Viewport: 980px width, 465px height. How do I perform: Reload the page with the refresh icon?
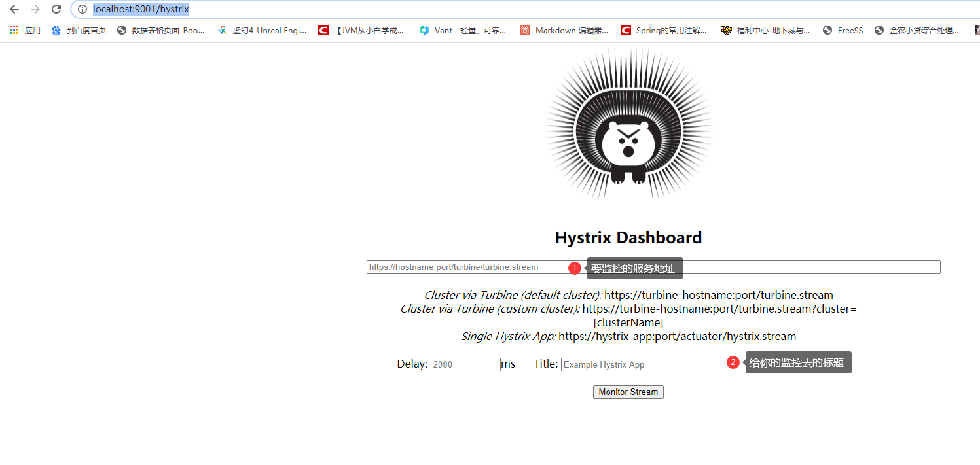pos(56,9)
